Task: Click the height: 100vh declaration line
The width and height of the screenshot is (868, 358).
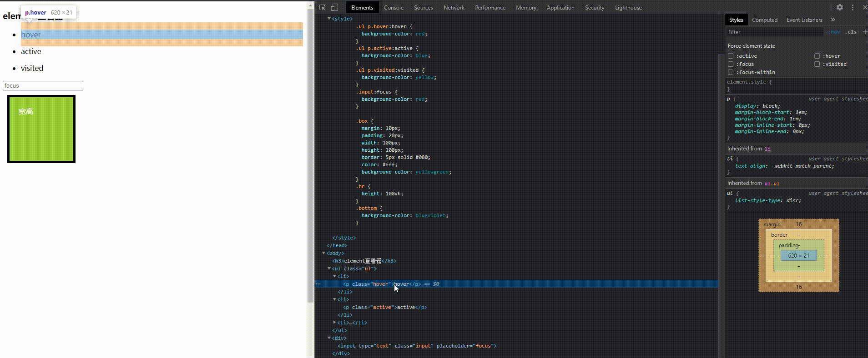Action: click(382, 194)
